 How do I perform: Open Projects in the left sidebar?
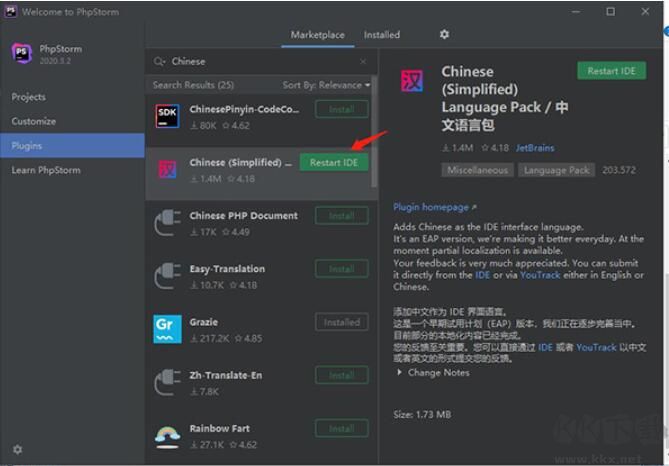click(x=29, y=97)
